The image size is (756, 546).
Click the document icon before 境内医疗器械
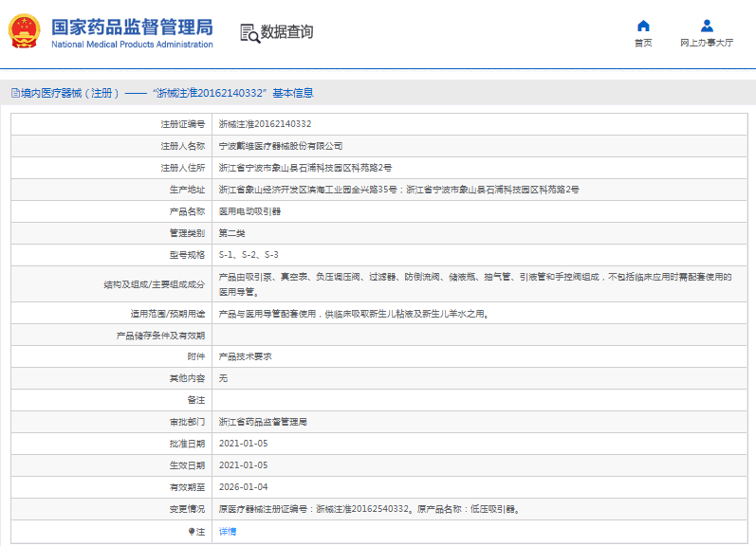point(15,93)
